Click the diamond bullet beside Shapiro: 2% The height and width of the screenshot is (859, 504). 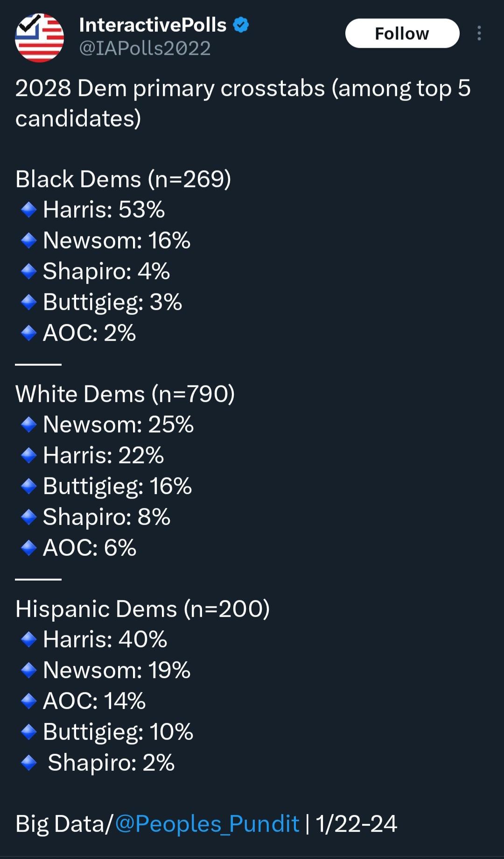29,763
